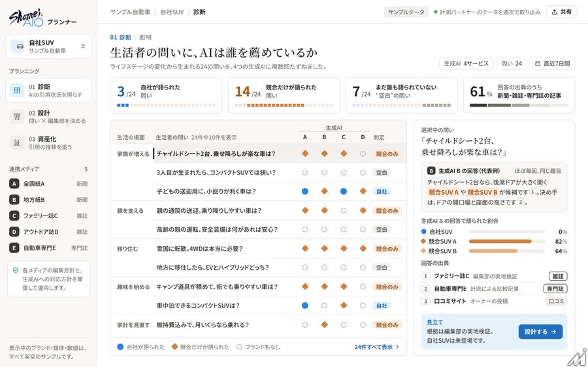This screenshot has height=367, width=588.
Task: Click the shield check icon in policy note
Action: click(x=16, y=270)
